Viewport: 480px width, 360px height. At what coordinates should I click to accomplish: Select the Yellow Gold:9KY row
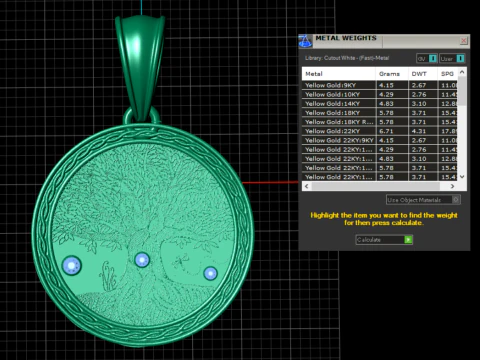coord(380,85)
